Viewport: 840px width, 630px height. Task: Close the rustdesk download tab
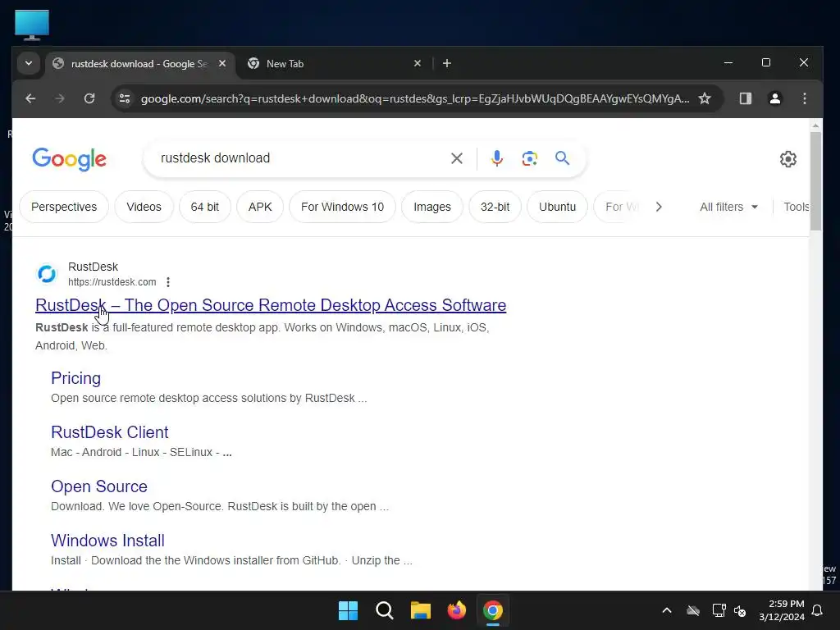click(x=222, y=63)
